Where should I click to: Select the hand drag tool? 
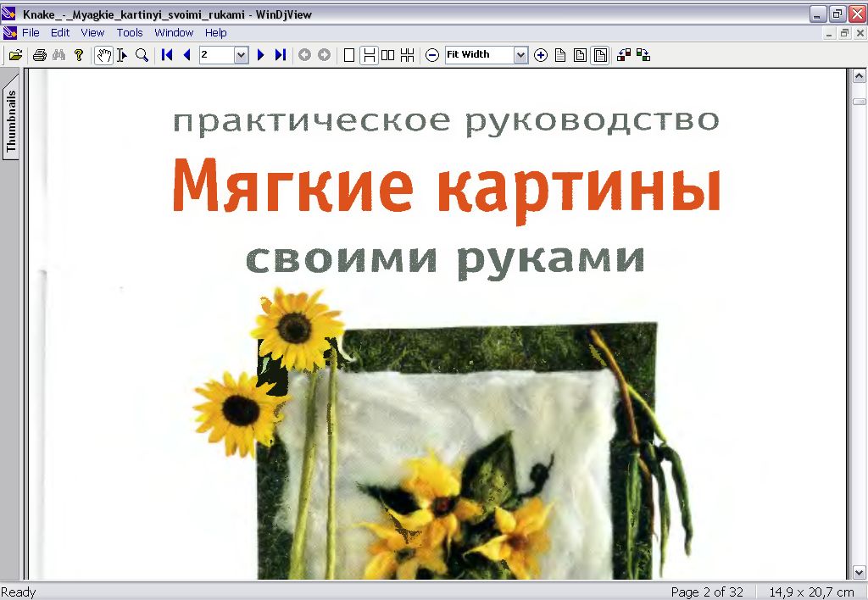(x=103, y=55)
